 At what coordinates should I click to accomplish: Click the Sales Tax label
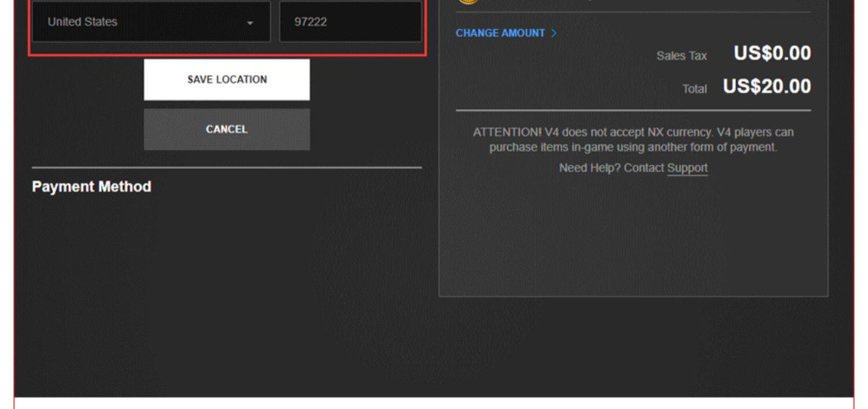click(682, 56)
